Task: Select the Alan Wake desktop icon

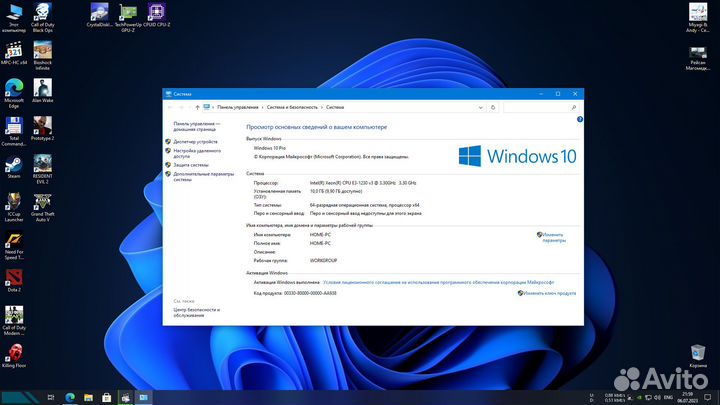Action: click(43, 90)
